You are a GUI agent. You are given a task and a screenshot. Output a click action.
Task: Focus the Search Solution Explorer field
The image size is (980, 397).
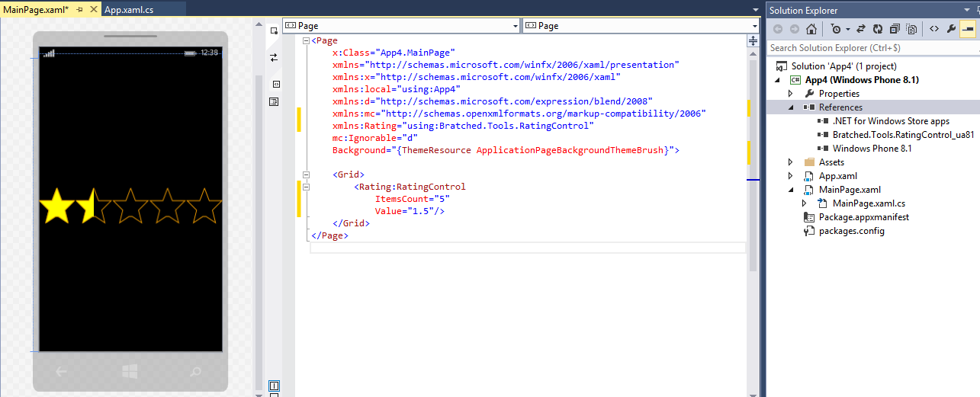pyautogui.click(x=873, y=47)
